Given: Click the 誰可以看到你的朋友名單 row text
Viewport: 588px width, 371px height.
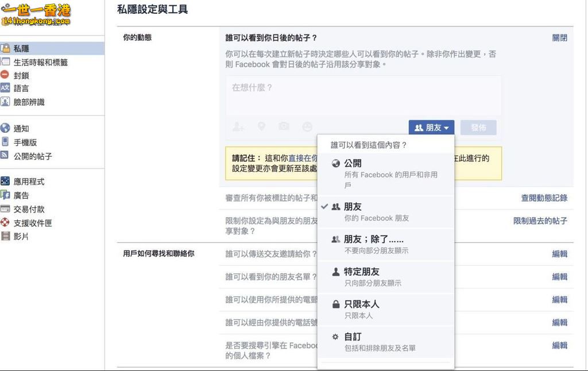Looking at the screenshot, I should click(x=271, y=277).
